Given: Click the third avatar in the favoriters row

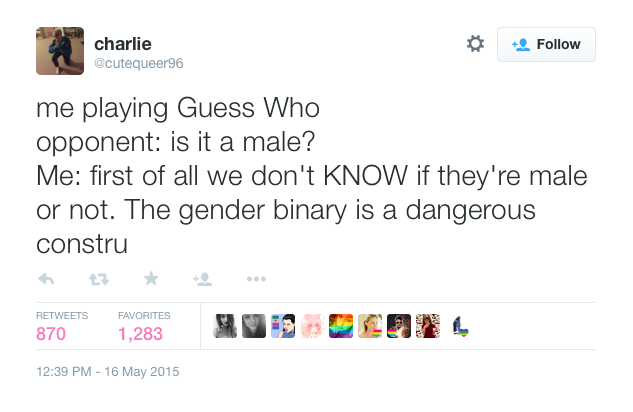Looking at the screenshot, I should [283, 326].
